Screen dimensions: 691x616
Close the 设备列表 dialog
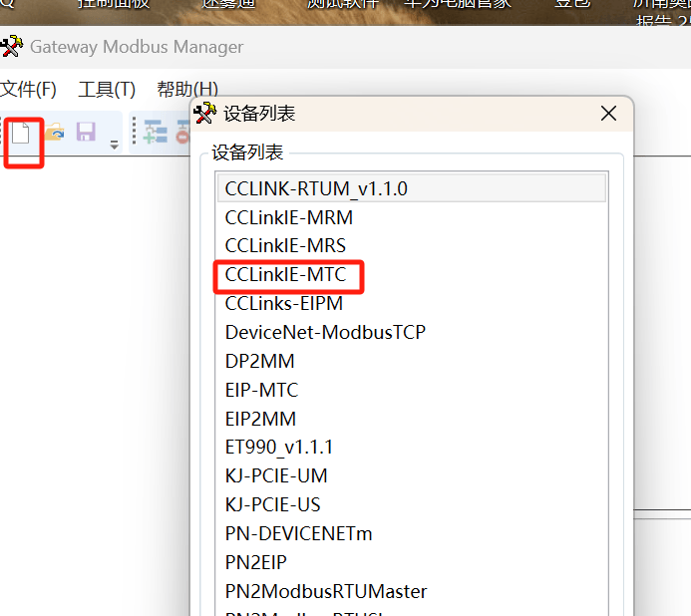coord(608,114)
